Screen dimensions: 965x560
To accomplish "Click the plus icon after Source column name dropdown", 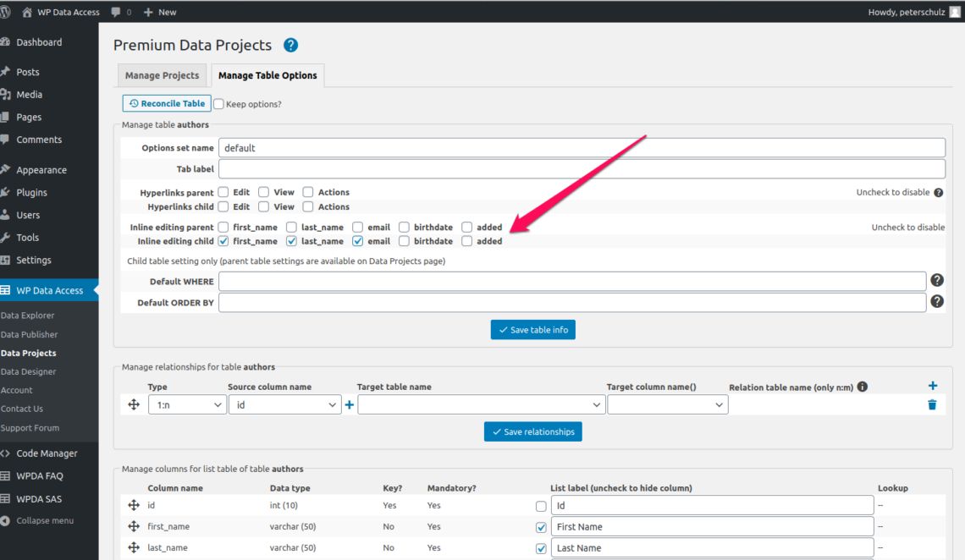I will coord(350,404).
